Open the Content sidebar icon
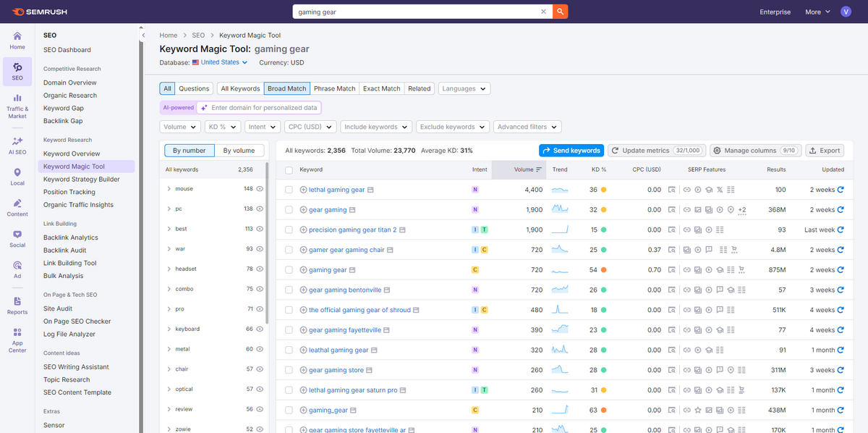Viewport: 868px width, 433px height. click(x=17, y=207)
